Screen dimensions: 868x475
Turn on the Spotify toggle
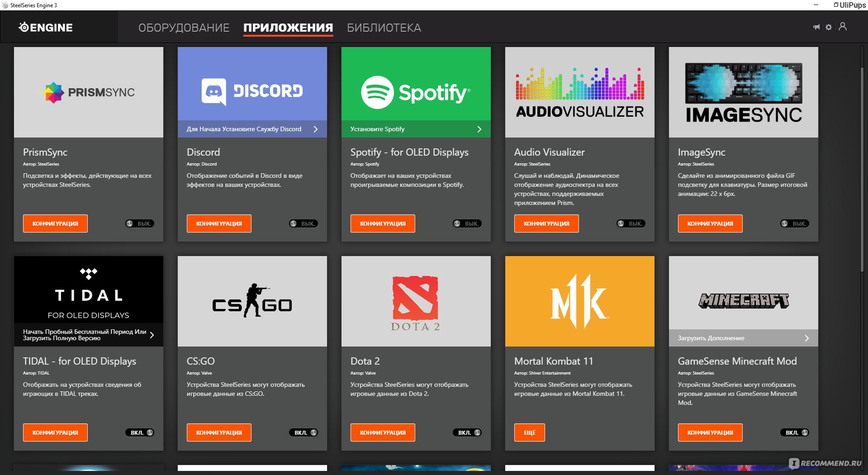[467, 223]
